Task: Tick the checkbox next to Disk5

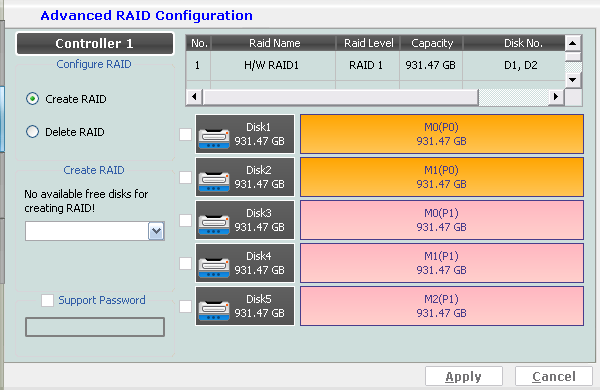Action: click(186, 306)
